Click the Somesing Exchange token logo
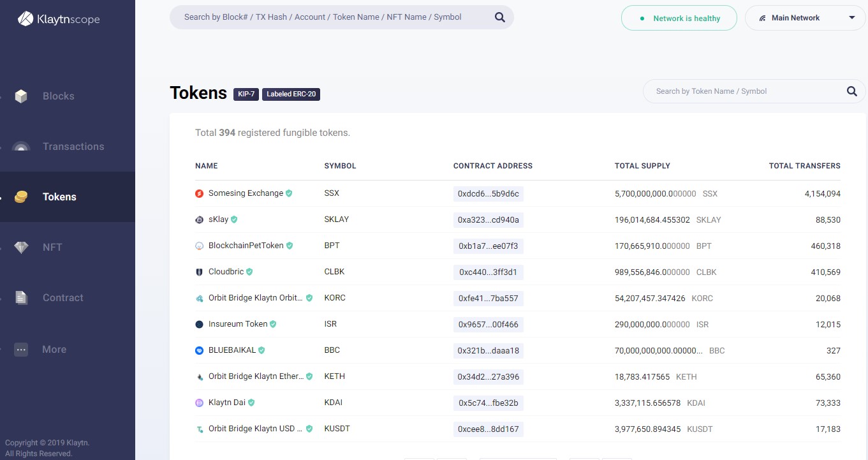The width and height of the screenshot is (868, 460). [200, 193]
